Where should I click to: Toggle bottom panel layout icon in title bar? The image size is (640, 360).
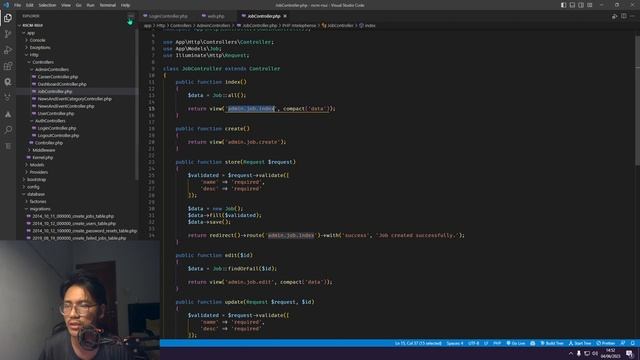[572, 5]
